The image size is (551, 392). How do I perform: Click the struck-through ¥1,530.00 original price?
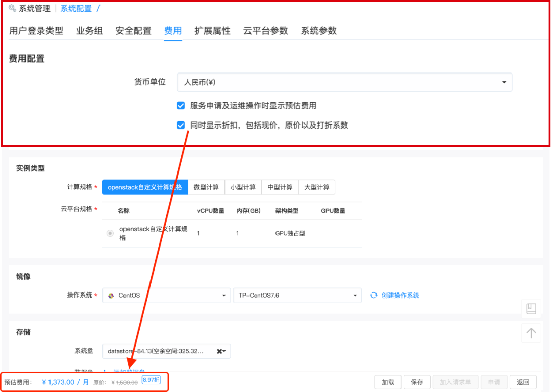tap(124, 383)
